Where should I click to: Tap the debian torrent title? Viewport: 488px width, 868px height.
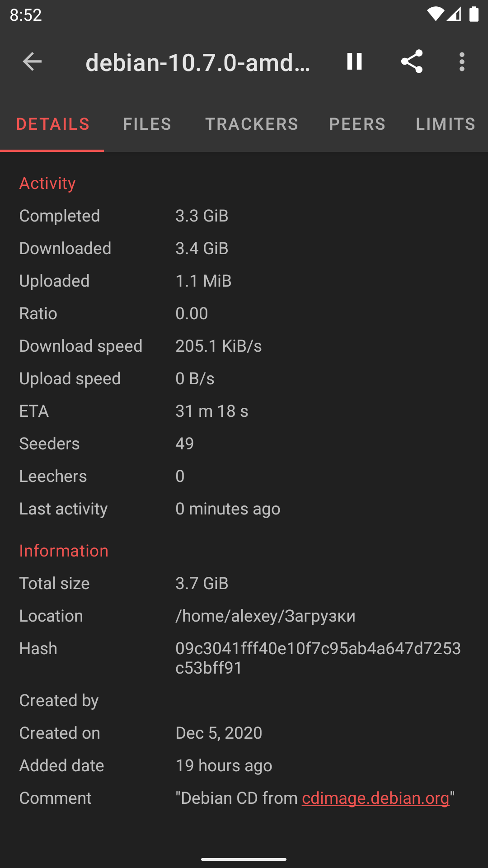point(198,62)
